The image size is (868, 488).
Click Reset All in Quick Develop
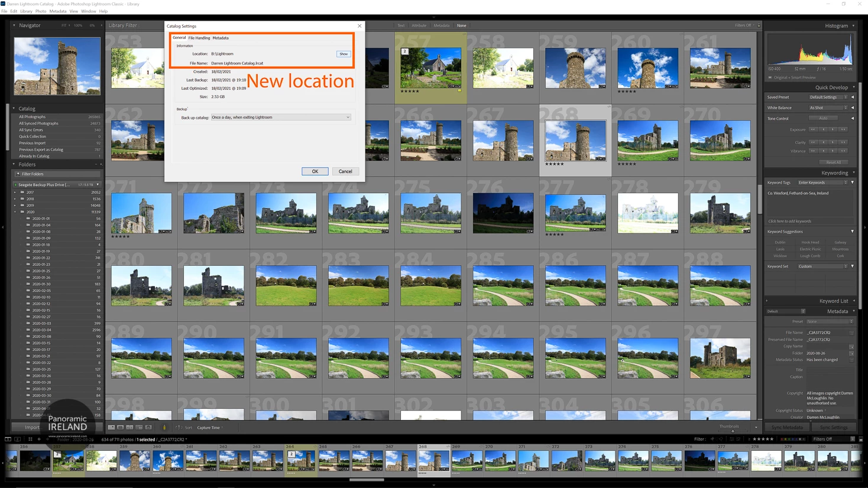(x=834, y=162)
